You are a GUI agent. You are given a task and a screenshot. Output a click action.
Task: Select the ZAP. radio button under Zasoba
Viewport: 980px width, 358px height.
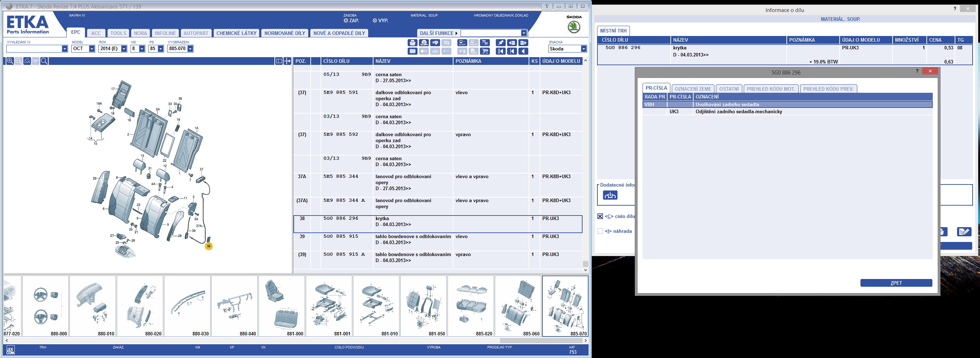tap(346, 20)
